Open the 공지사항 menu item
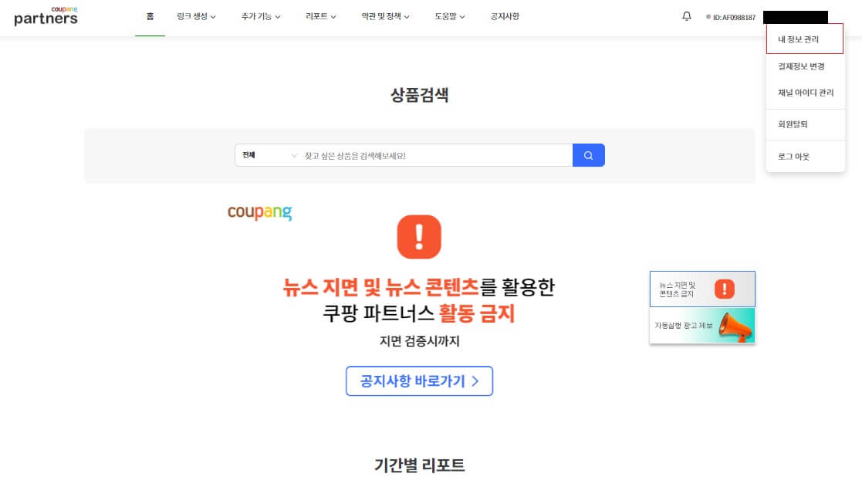Screen dimensions: 862x504 [505, 16]
